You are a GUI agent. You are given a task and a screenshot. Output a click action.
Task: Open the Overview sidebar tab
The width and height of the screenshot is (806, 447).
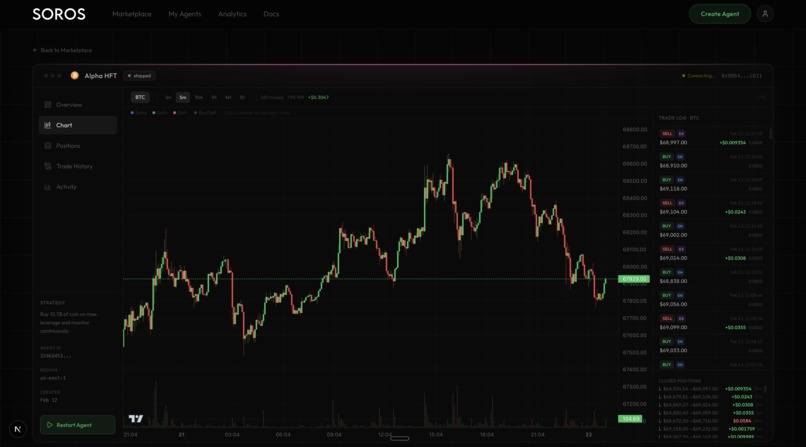point(78,105)
